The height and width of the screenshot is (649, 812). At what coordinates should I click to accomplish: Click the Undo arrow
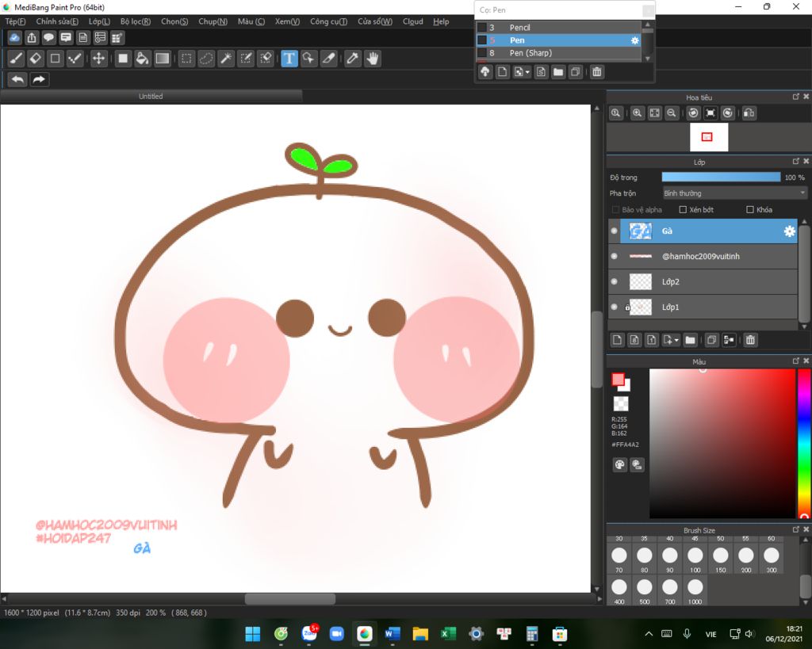(17, 80)
